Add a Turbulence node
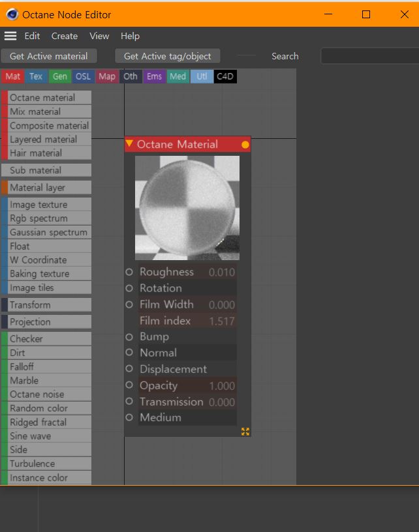The height and width of the screenshot is (532, 419). click(x=46, y=464)
